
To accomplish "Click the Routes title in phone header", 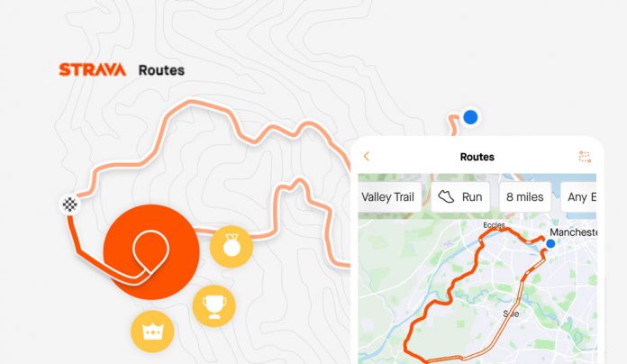I will 477,157.
